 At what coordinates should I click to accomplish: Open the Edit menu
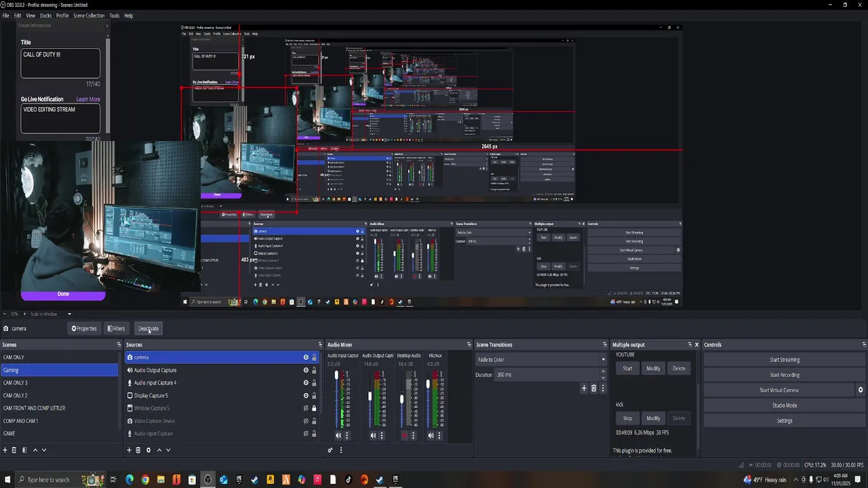click(x=18, y=16)
